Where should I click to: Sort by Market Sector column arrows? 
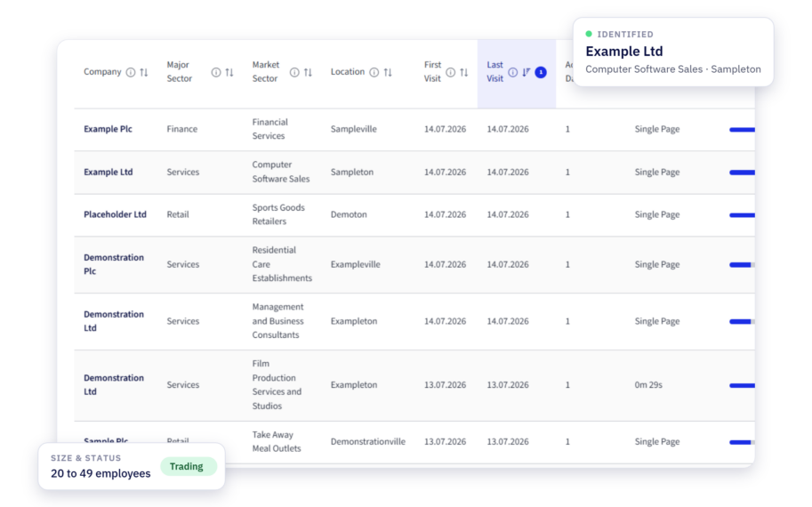[308, 73]
